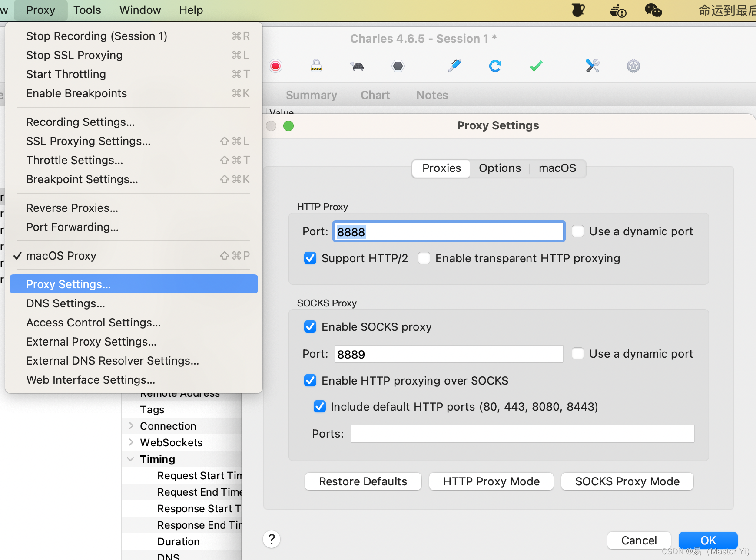Click the question mark help button
Screen dimensions: 756x560
pos(272,539)
